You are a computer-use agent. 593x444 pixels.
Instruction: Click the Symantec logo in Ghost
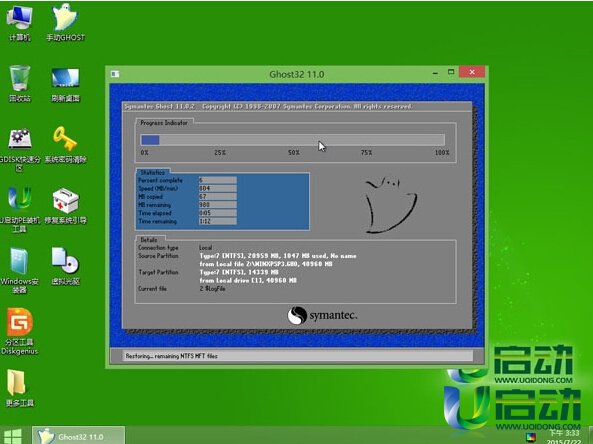(x=322, y=315)
